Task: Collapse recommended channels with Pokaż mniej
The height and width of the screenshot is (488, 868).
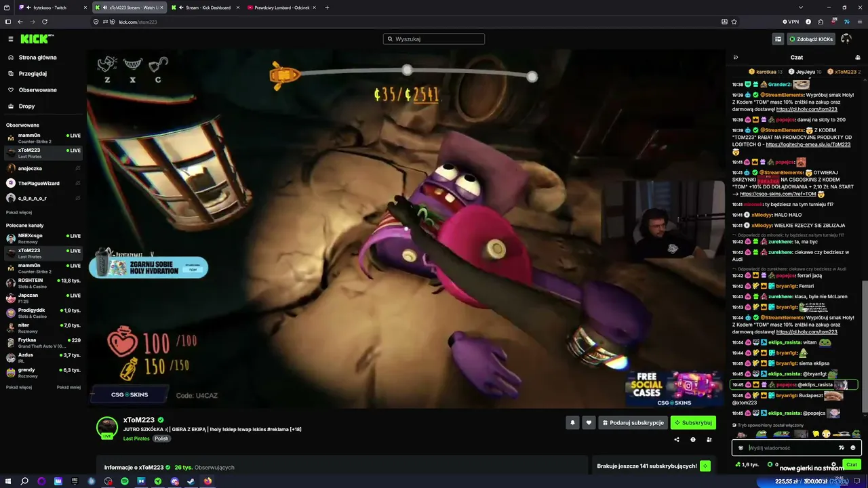Action: click(x=68, y=387)
